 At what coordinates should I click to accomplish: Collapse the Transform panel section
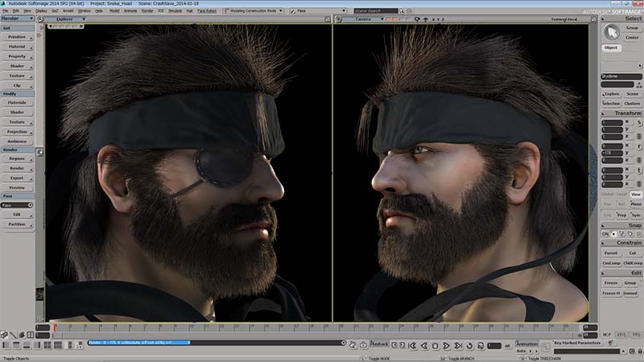point(603,113)
